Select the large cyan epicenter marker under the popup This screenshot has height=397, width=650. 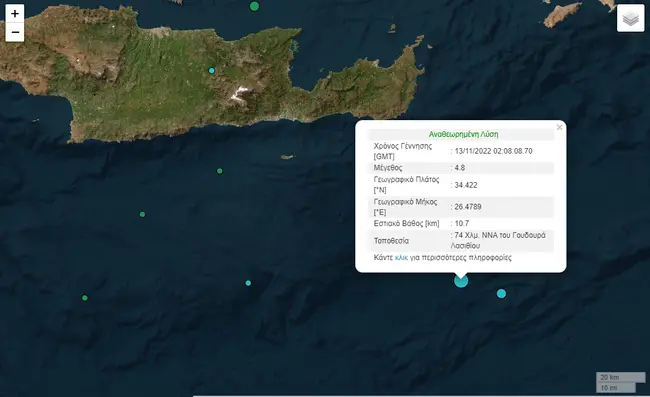[x=461, y=281]
